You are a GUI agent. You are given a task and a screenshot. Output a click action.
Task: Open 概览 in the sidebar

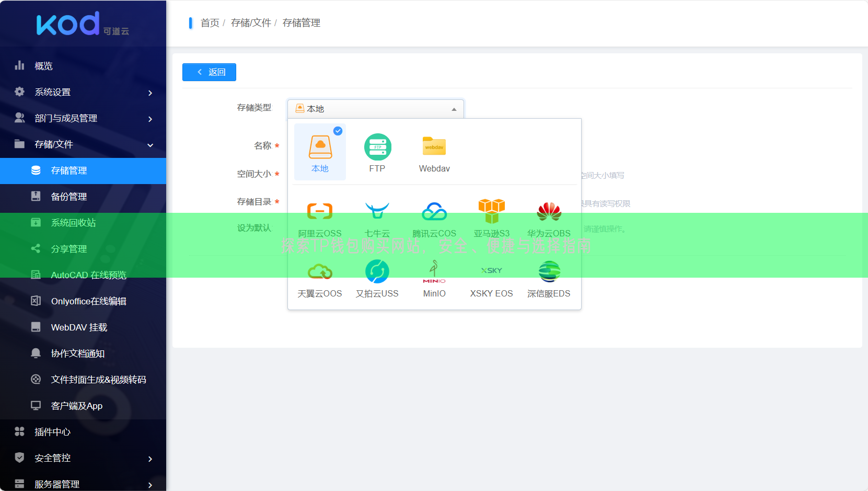(83, 66)
